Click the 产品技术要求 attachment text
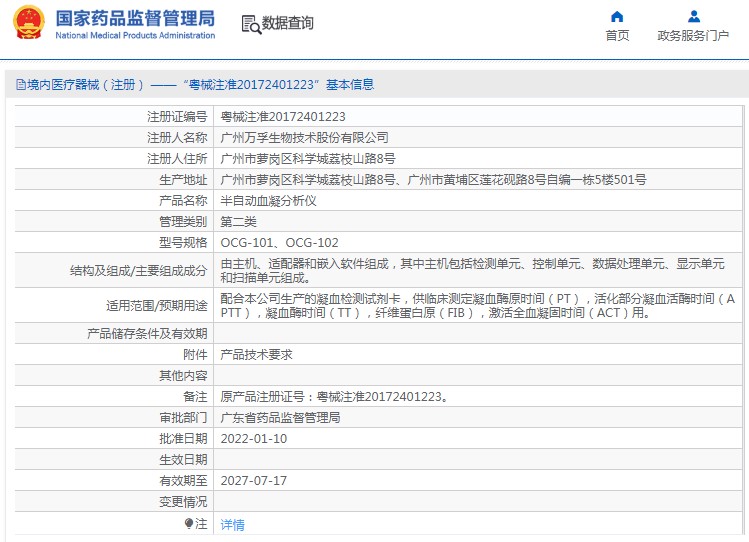The height and width of the screenshot is (542, 749). (256, 354)
